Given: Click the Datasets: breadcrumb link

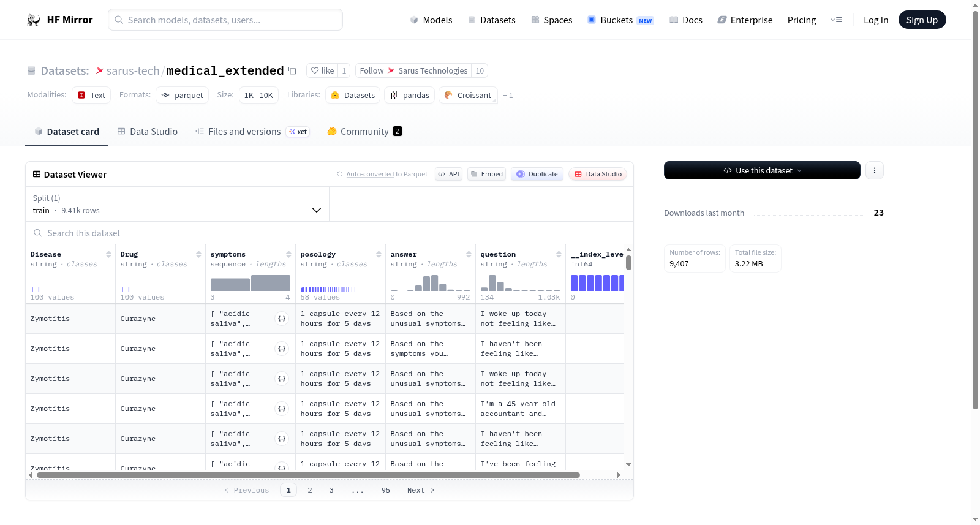Looking at the screenshot, I should pyautogui.click(x=65, y=71).
